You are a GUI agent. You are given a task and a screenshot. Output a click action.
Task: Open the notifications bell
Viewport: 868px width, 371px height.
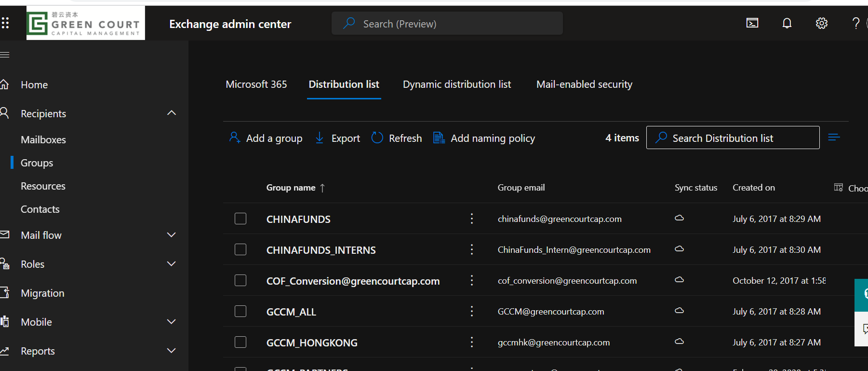pos(787,23)
